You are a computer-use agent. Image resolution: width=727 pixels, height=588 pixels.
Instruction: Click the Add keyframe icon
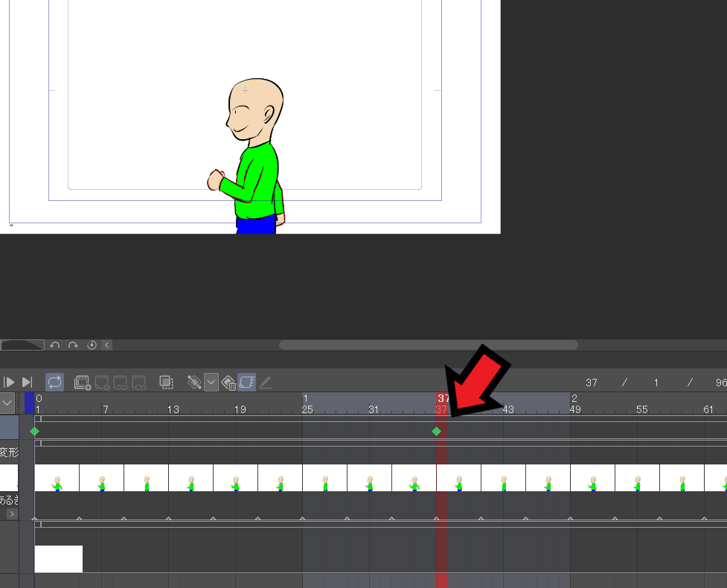tap(194, 383)
